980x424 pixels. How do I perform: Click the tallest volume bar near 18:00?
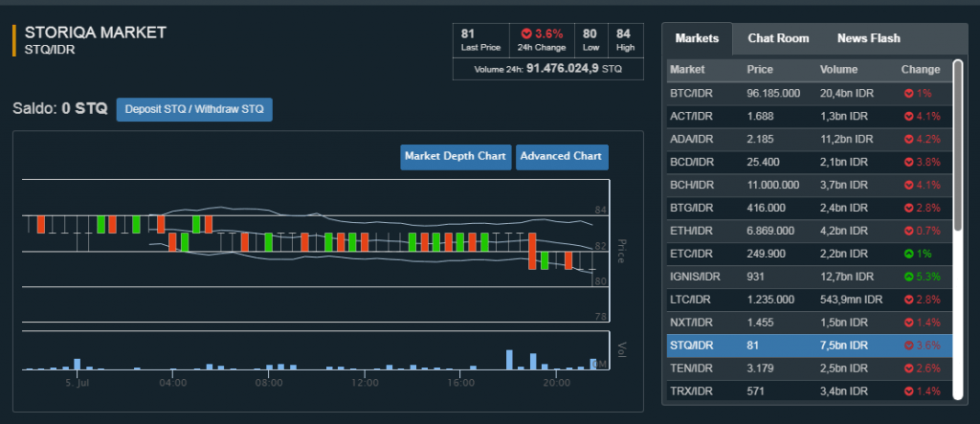(509, 360)
